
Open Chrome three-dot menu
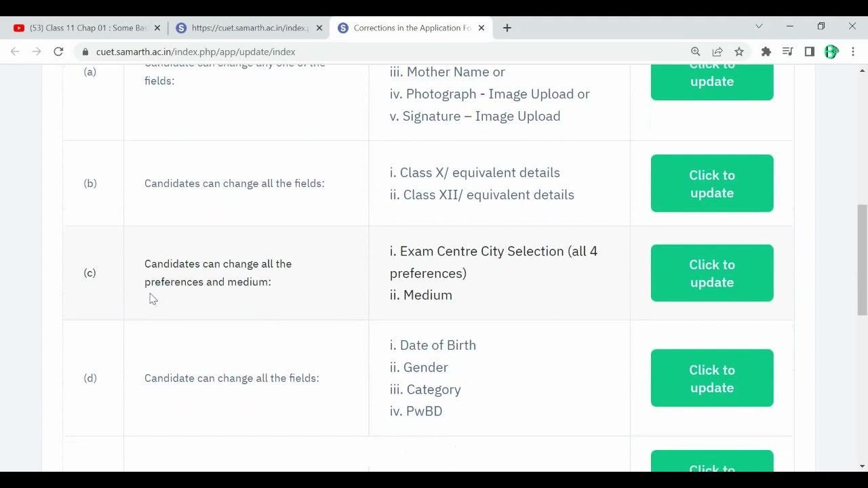pyautogui.click(x=853, y=52)
